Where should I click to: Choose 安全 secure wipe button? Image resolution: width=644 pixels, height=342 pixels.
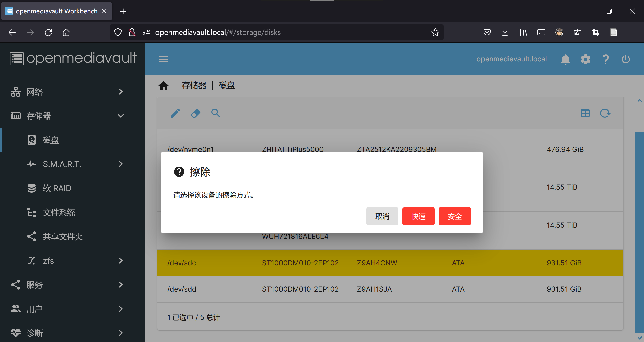coord(455,216)
